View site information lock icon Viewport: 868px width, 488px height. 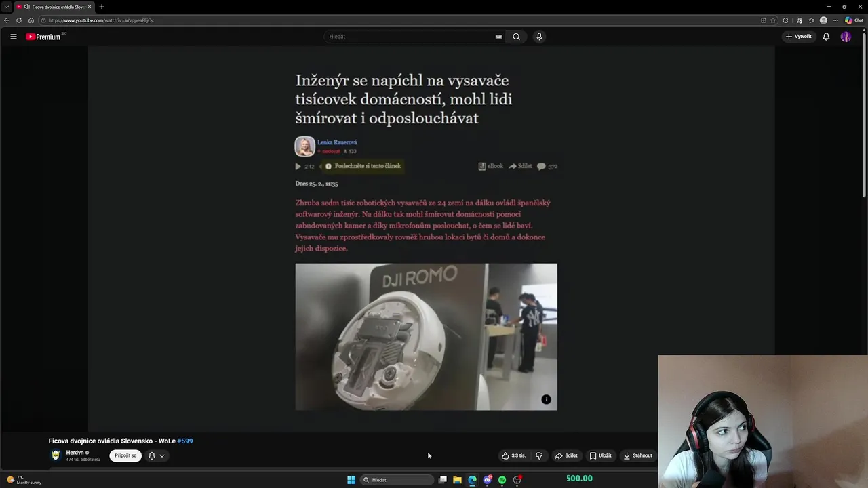click(x=43, y=20)
